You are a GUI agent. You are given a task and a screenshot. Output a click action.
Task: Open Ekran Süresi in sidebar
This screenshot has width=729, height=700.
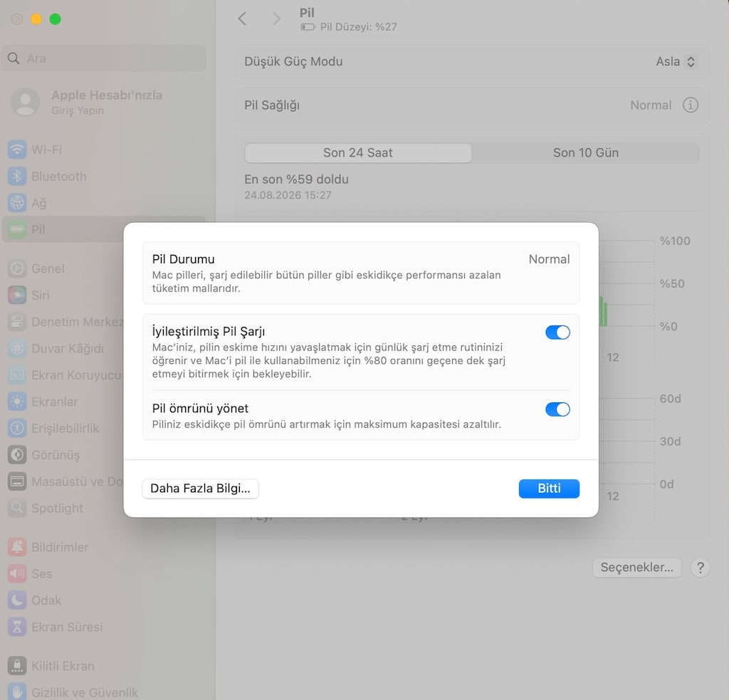104,627
